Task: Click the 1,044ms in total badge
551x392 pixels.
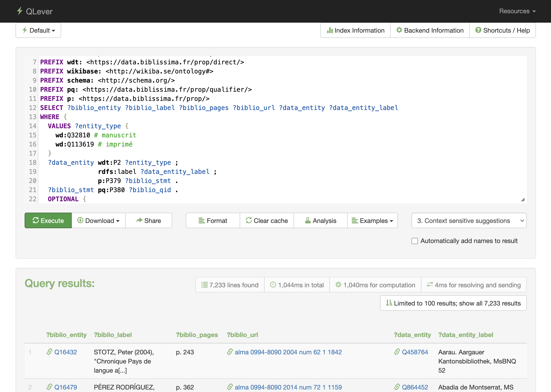Action: 297,285
